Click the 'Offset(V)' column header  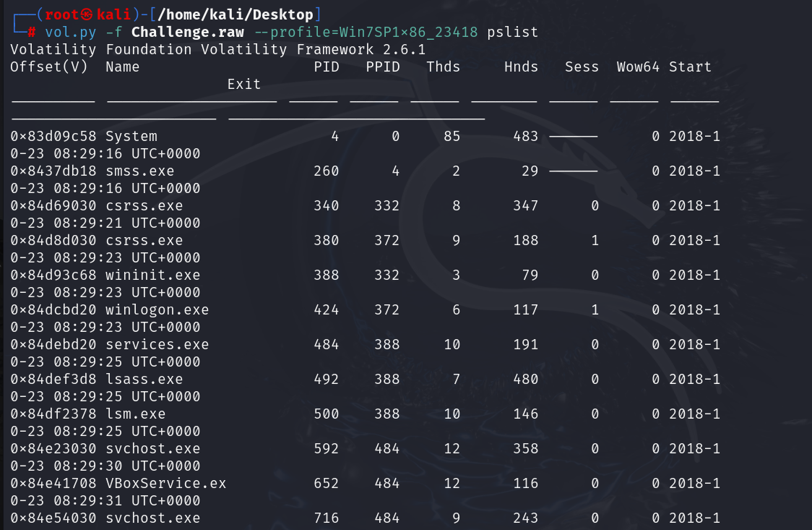coord(49,67)
